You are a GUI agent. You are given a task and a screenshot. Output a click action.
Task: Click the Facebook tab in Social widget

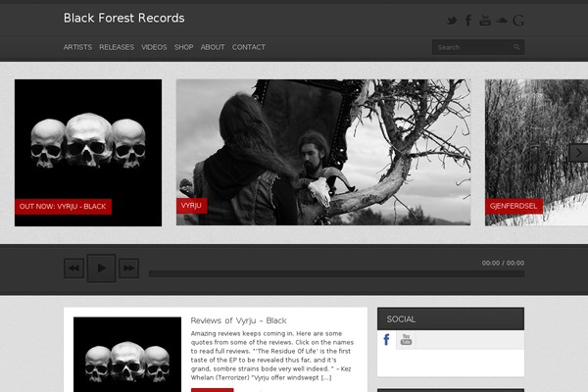pos(387,339)
